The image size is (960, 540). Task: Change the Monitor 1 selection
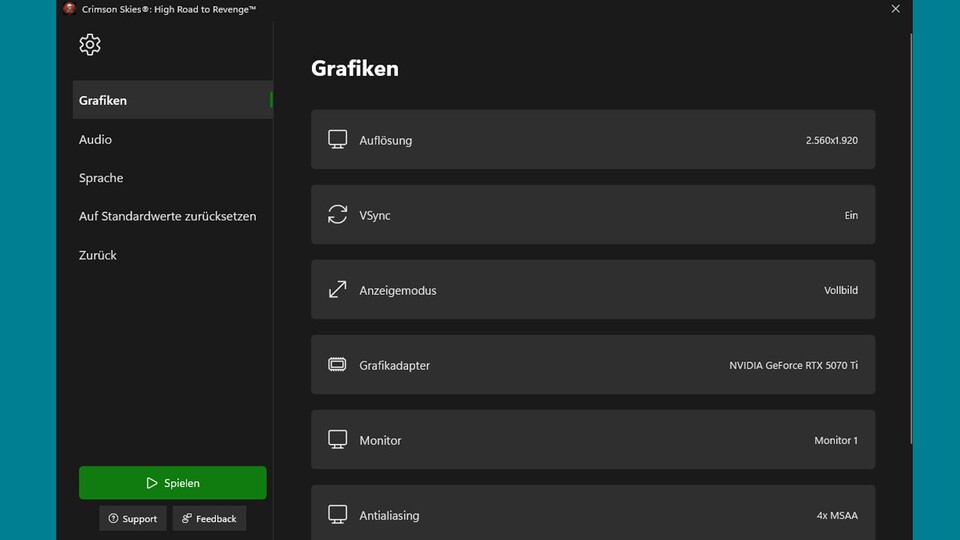coord(836,440)
